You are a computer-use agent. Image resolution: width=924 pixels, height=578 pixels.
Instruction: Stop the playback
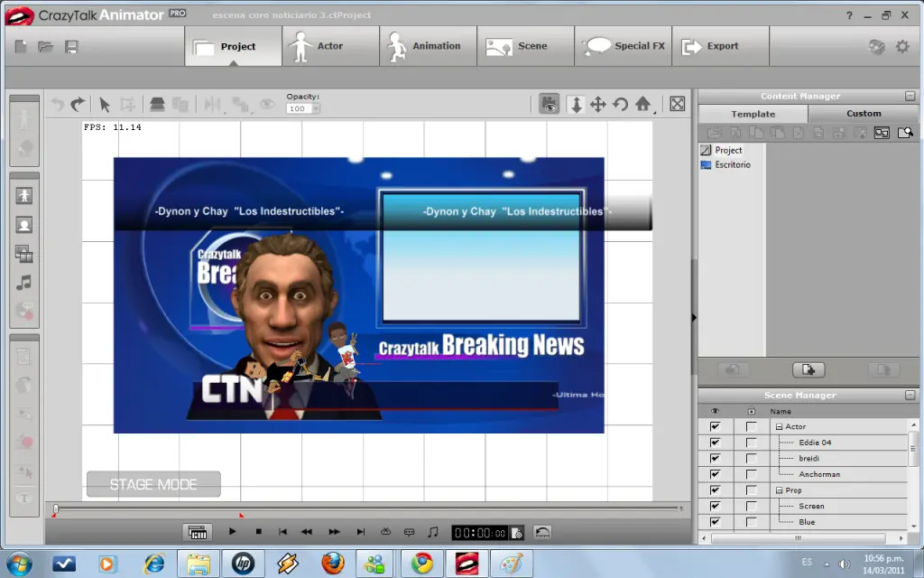click(x=259, y=531)
